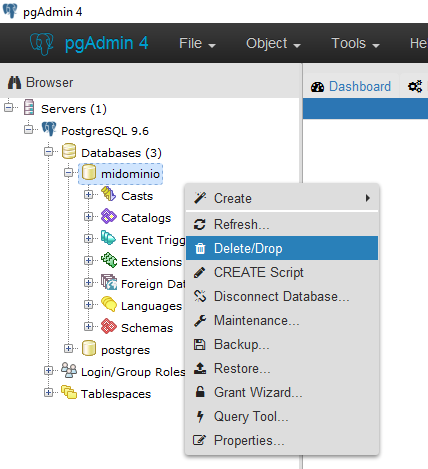Open the File menu
Viewport: 428px width, 469px height.
pos(197,43)
